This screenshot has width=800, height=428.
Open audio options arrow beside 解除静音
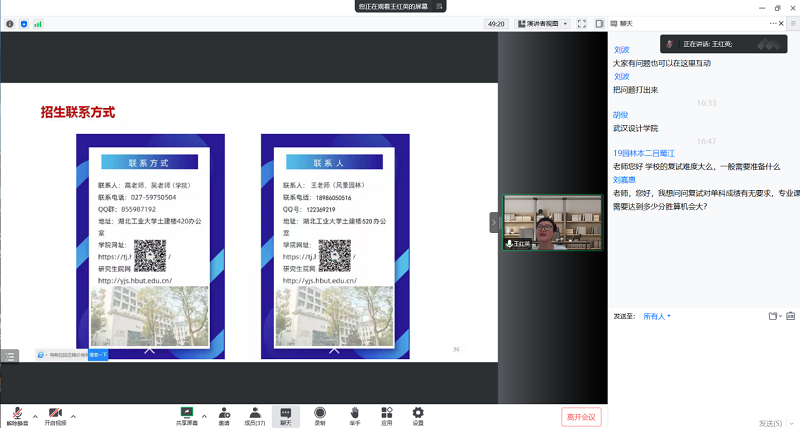pyautogui.click(x=35, y=416)
